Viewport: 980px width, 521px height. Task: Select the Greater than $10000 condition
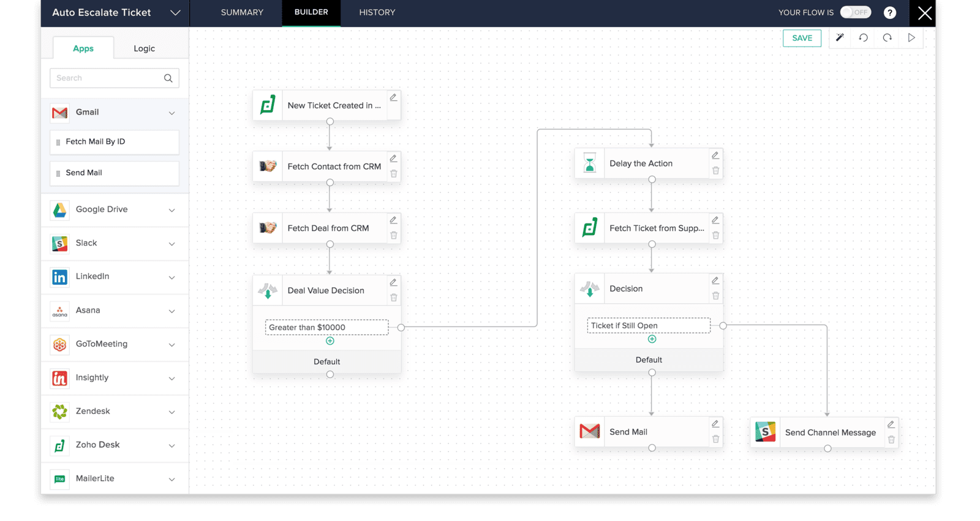point(327,328)
